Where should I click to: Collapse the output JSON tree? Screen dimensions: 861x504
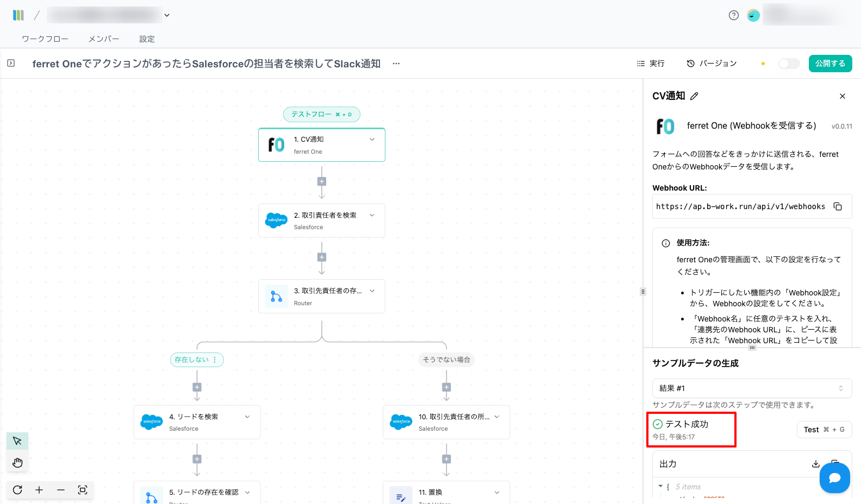(x=660, y=487)
